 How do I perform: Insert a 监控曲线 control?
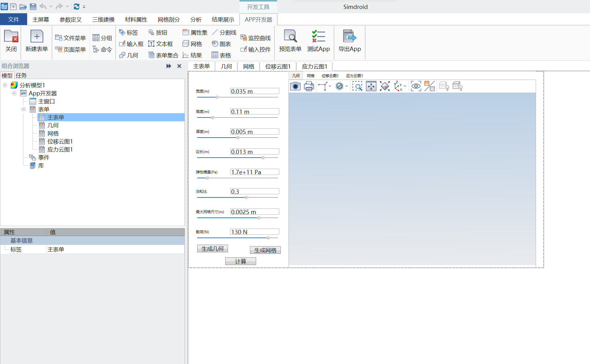click(x=256, y=38)
